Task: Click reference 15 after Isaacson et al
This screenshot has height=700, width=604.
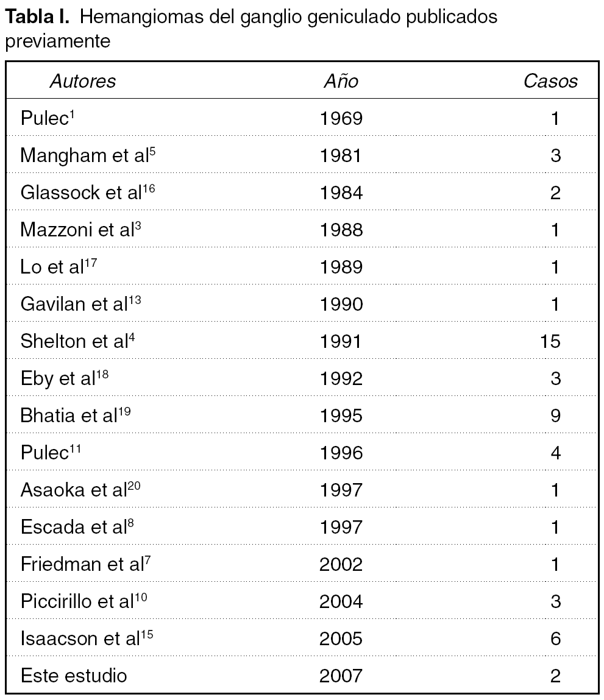Action: 147,634
